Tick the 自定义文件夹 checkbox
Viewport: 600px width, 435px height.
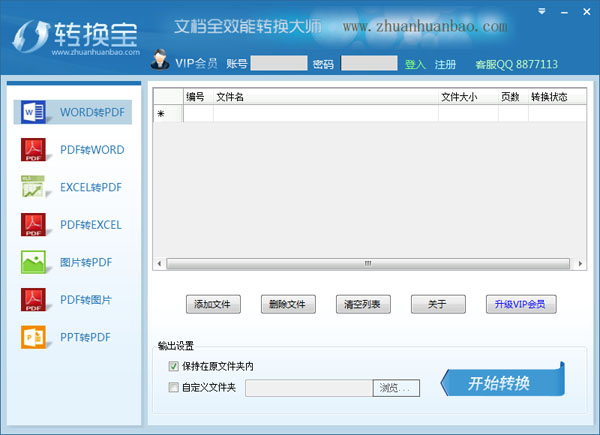click(x=173, y=388)
